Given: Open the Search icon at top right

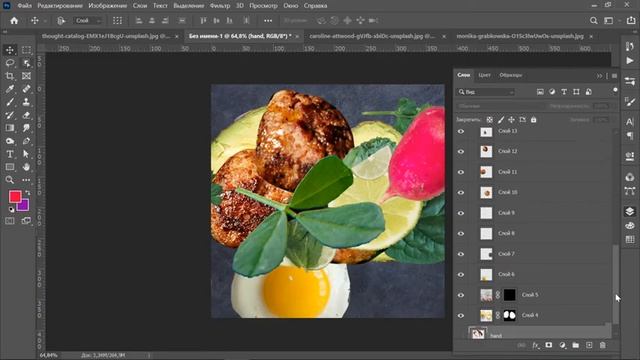Looking at the screenshot, I should pyautogui.click(x=593, y=20).
